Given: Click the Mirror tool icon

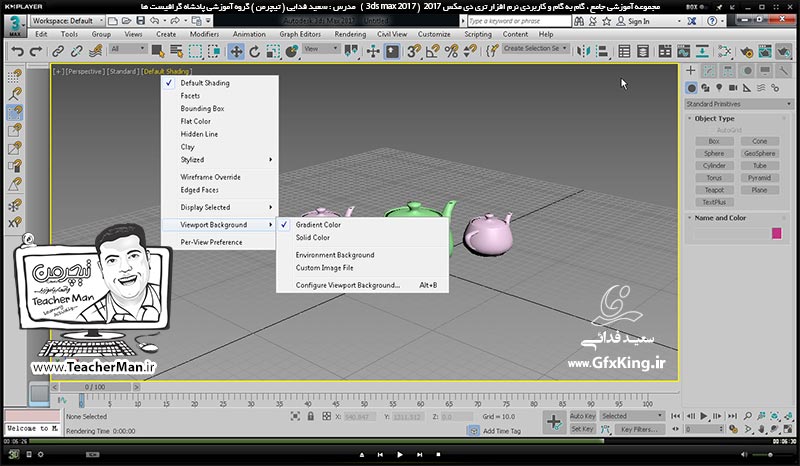Looking at the screenshot, I should 583,52.
